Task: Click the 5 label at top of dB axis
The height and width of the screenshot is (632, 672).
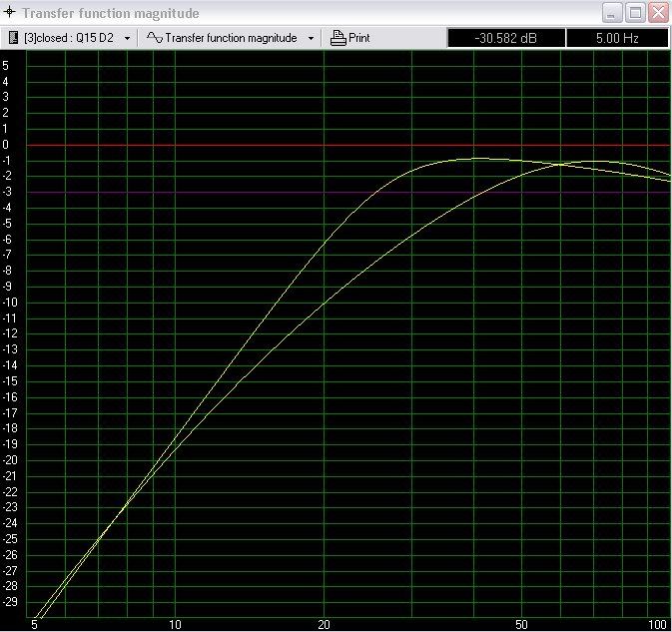Action: click(x=5, y=66)
